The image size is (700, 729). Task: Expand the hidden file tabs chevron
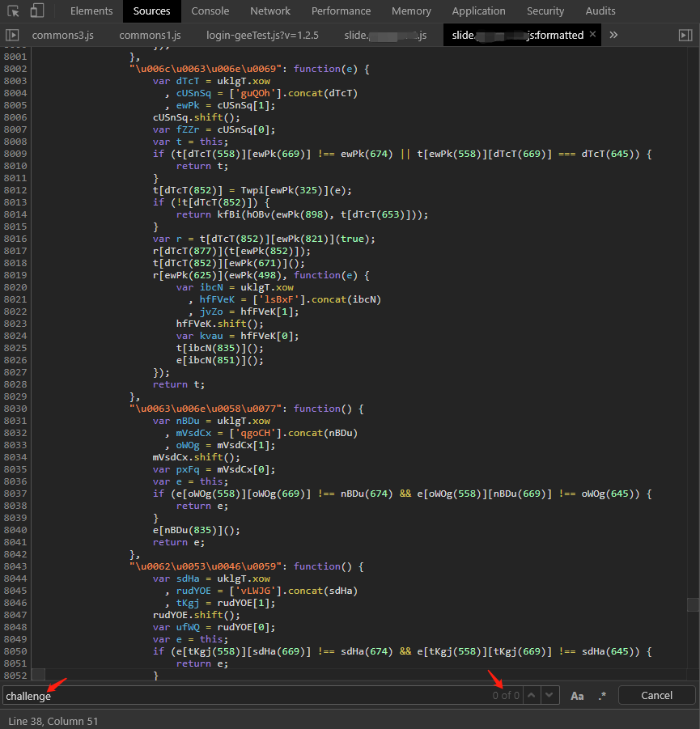point(613,35)
